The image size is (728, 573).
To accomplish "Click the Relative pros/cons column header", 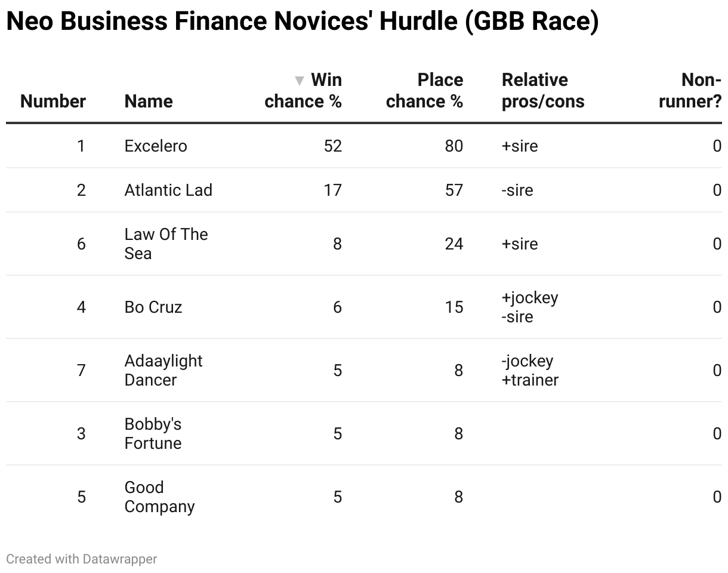I will tap(543, 91).
